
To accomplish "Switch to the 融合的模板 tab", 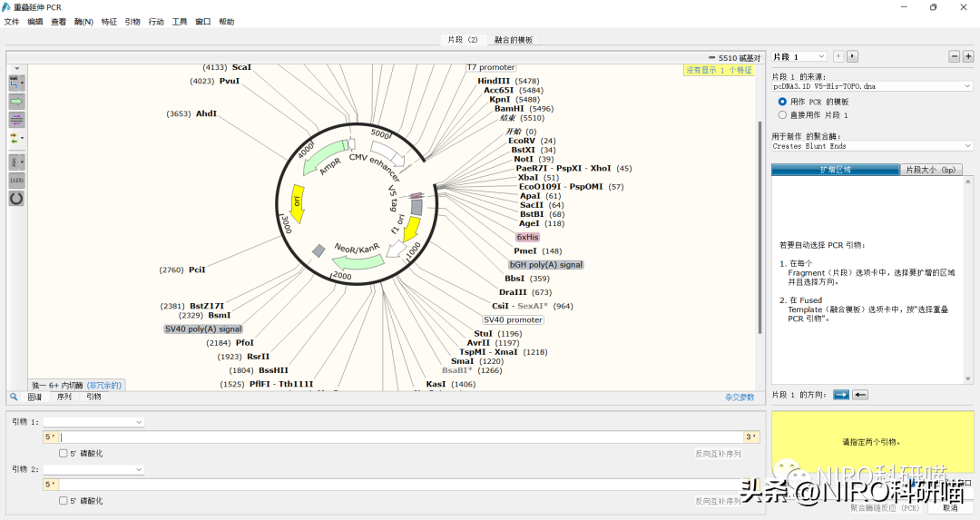I will coord(513,40).
